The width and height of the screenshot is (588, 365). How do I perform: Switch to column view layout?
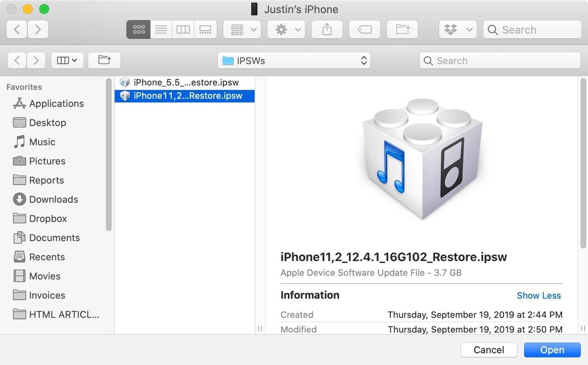(183, 29)
